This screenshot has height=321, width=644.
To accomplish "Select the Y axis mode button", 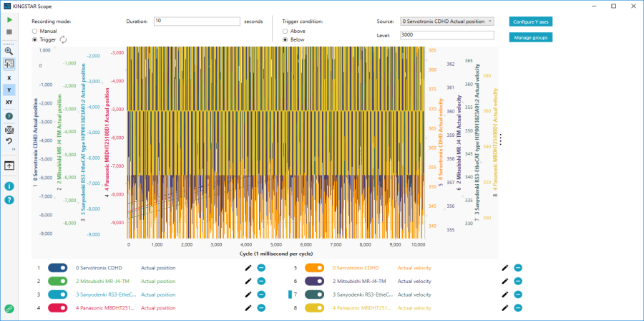I will (x=9, y=90).
